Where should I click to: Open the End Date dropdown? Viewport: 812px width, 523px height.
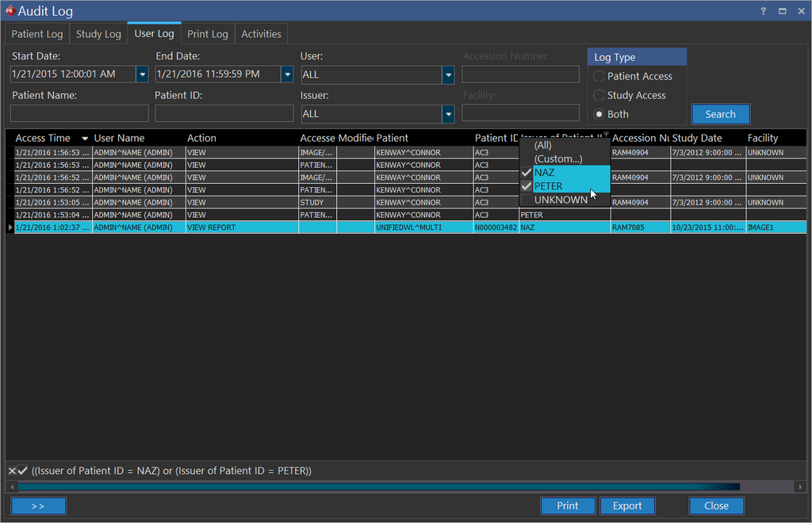pos(287,74)
